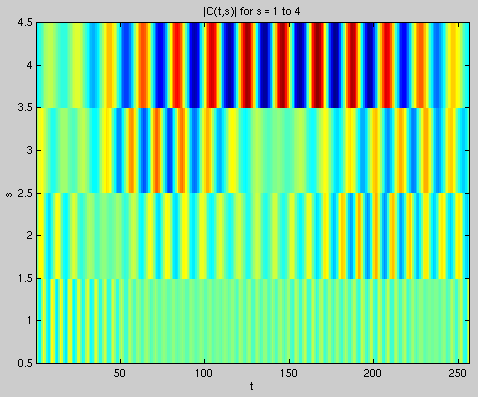The image size is (478, 397).
Task: Click the y-axis tick label '1.5'
Action: point(25,278)
